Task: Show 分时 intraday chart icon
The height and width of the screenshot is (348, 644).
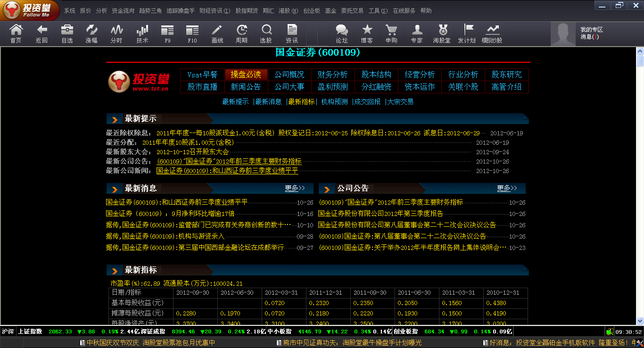Action: pyautogui.click(x=116, y=33)
